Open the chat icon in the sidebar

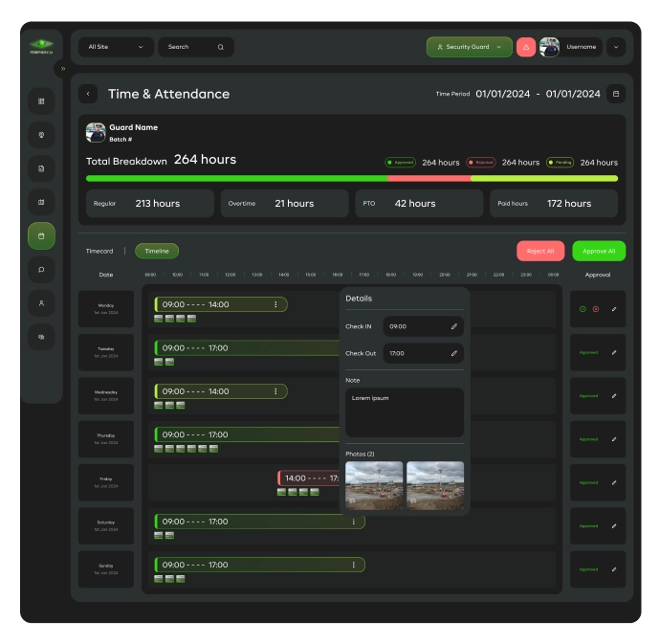(x=41, y=269)
